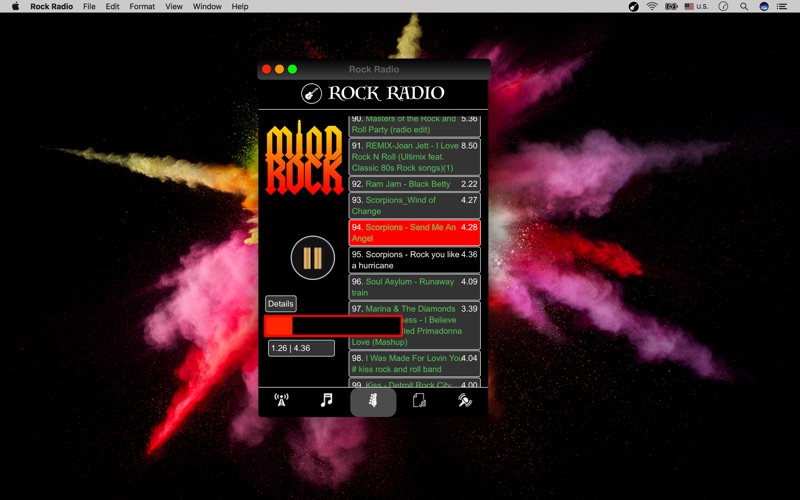The width and height of the screenshot is (800, 500).
Task: Click the Mind Rock album artwork
Action: coord(305,159)
